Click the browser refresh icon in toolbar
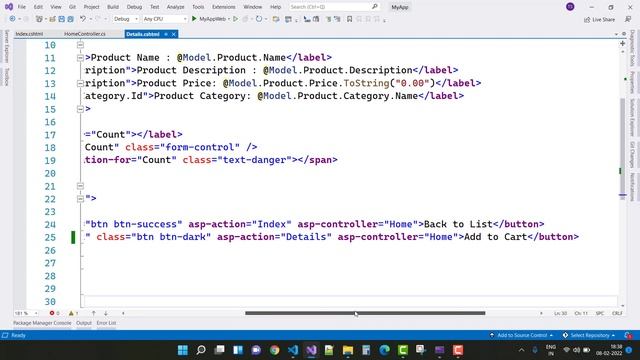 [259, 19]
